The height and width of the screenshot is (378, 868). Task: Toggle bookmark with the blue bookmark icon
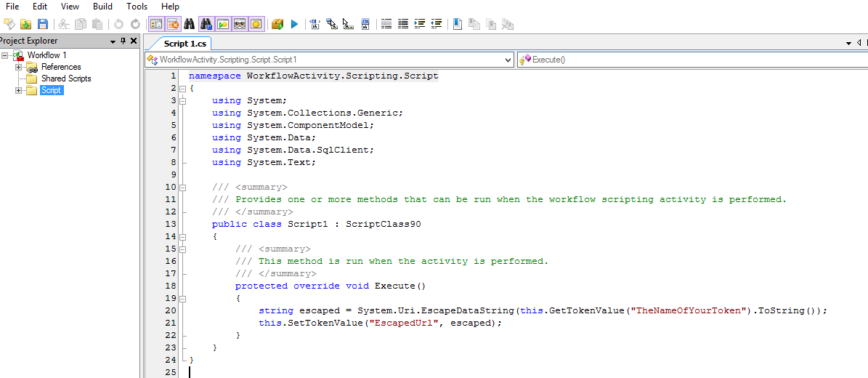(x=458, y=24)
